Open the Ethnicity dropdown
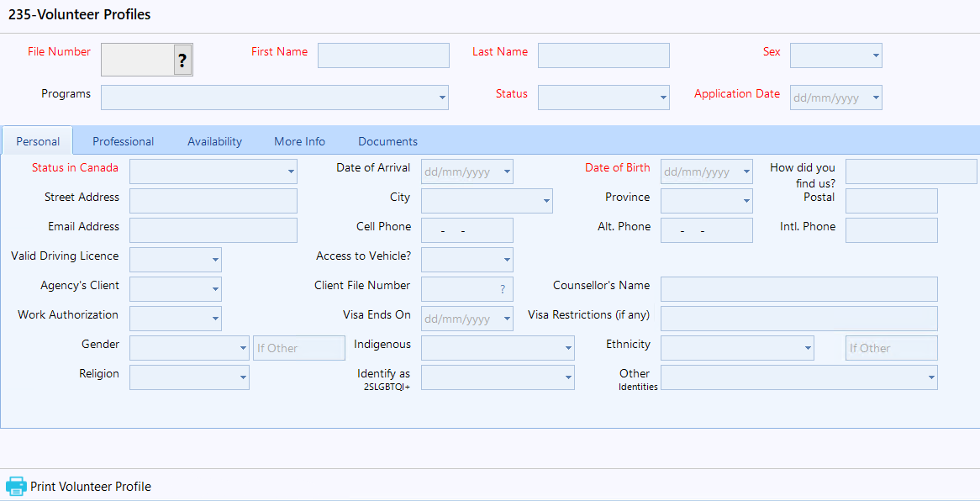 click(x=807, y=348)
